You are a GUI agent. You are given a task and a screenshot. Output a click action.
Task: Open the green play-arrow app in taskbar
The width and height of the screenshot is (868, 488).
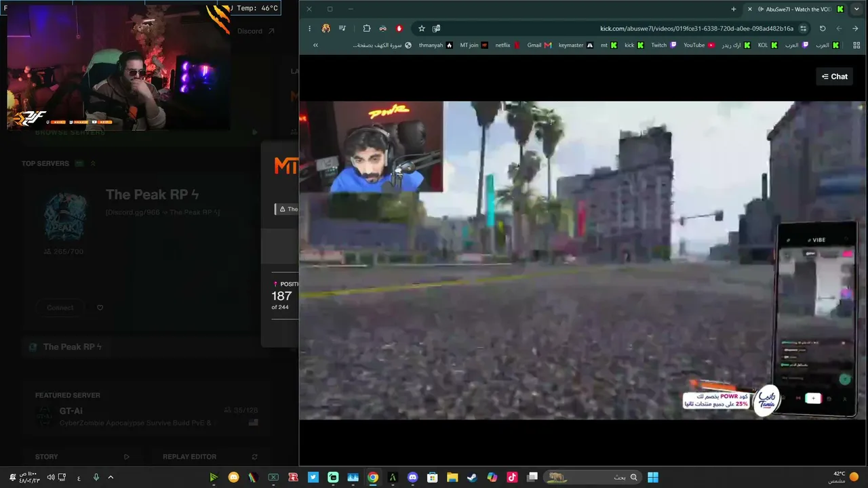tap(214, 477)
